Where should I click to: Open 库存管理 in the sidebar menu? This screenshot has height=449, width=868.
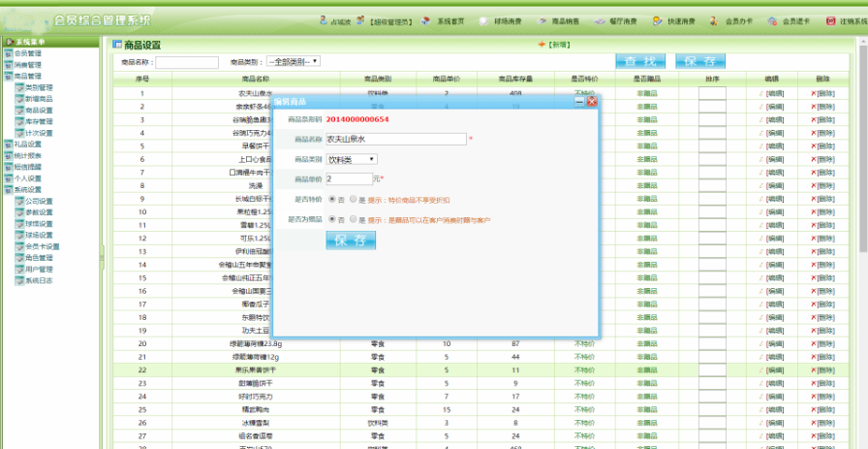coord(39,121)
